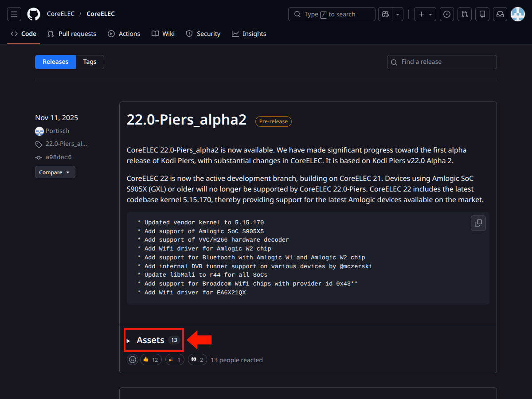
Task: Open the Actions tab
Action: click(x=124, y=34)
